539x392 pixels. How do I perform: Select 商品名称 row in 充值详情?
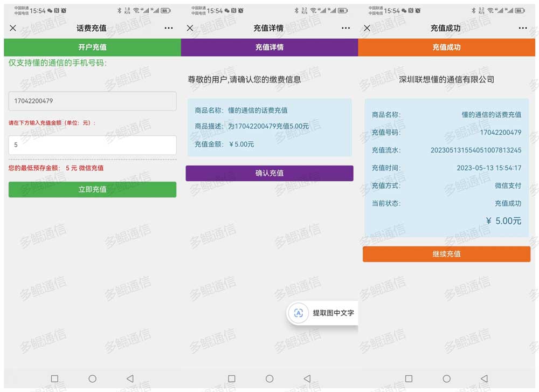tap(241, 111)
